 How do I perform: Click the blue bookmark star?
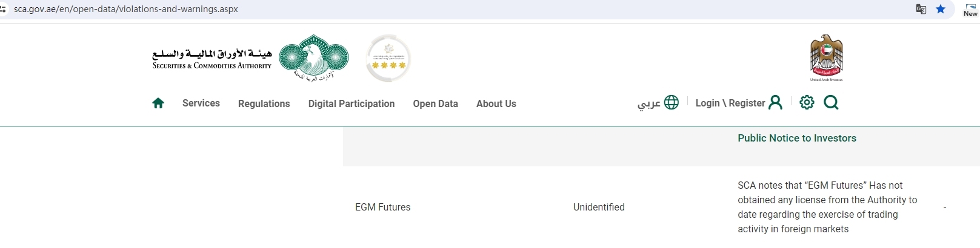pos(941,9)
